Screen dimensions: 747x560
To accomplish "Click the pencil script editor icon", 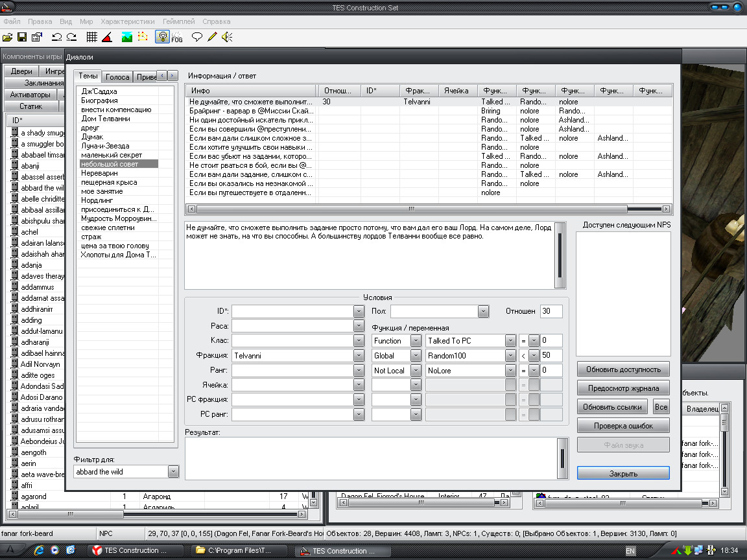I will [212, 37].
